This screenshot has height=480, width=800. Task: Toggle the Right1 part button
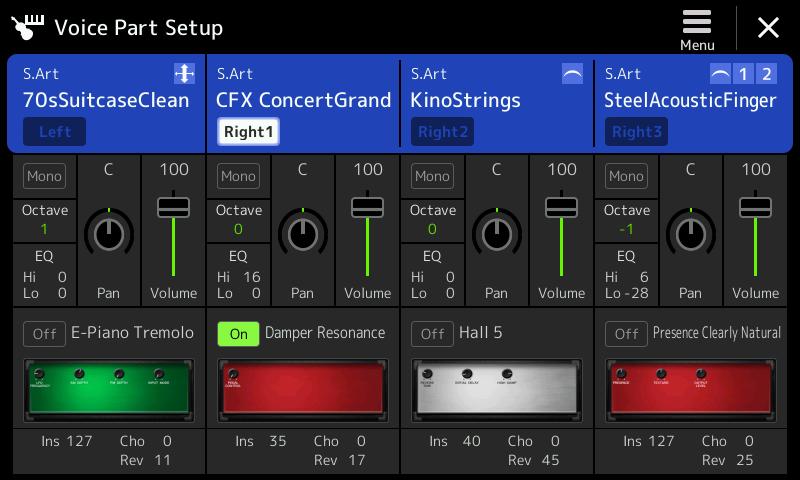[x=248, y=132]
